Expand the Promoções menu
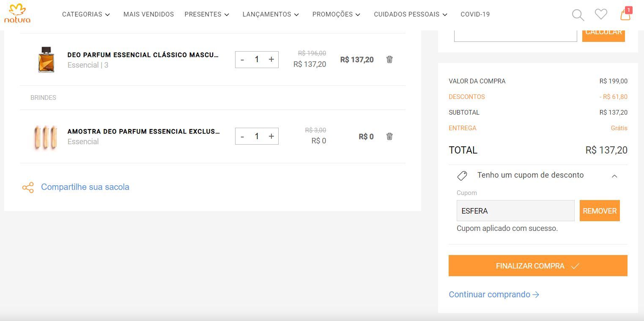This screenshot has height=321, width=644. pyautogui.click(x=336, y=14)
